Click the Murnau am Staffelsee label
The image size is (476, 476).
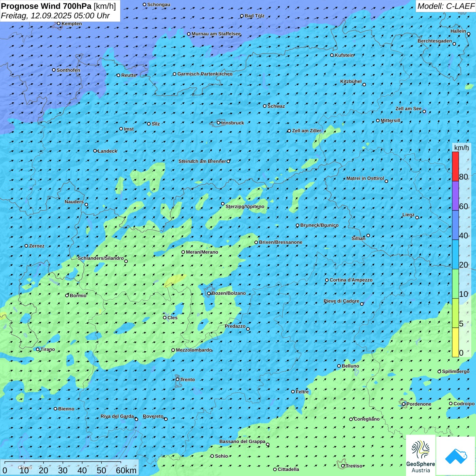pos(216,34)
